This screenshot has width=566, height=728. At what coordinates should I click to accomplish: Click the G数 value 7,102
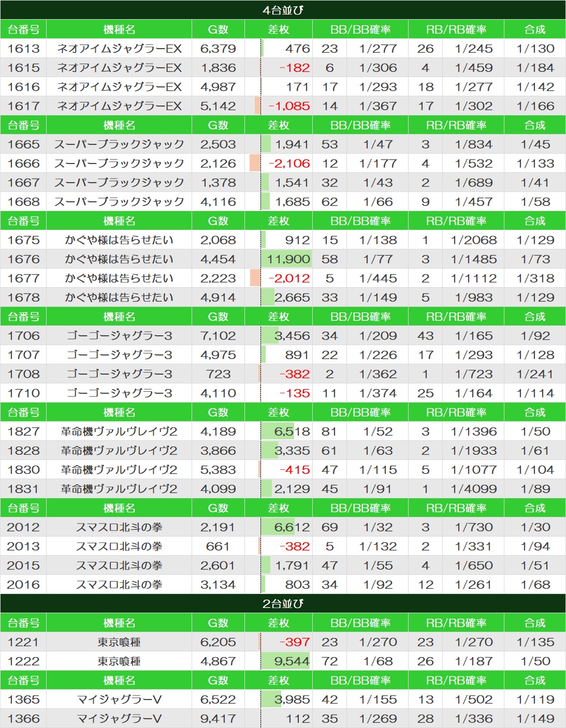[218, 336]
